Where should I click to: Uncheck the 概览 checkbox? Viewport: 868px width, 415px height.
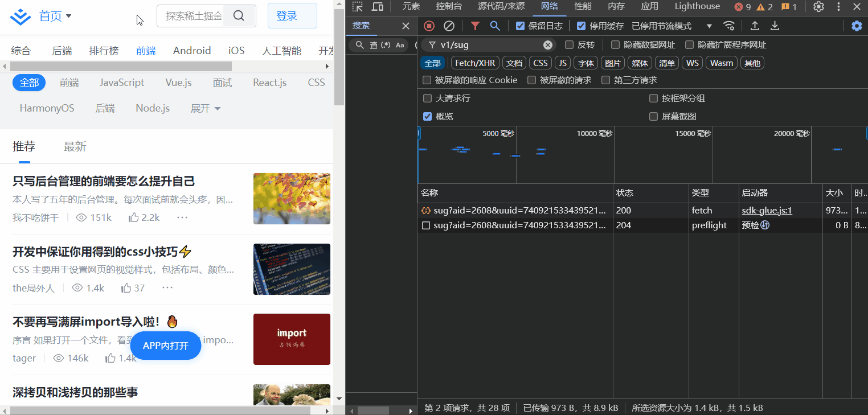[x=427, y=116]
